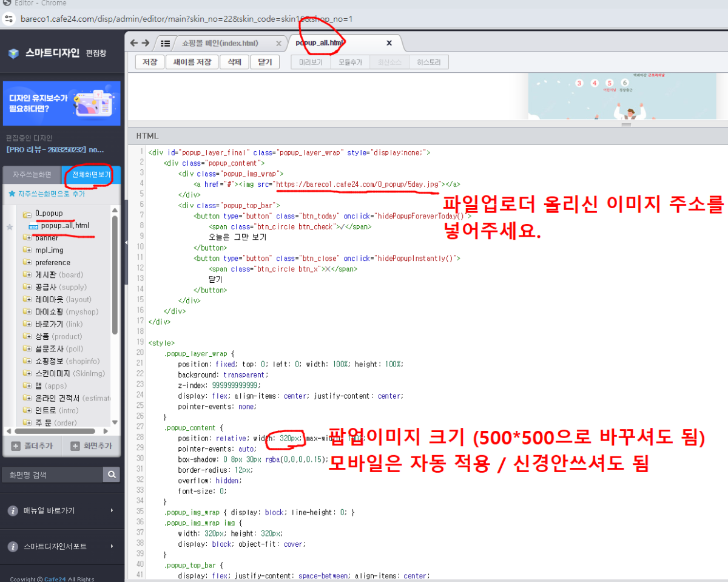
Task: Click the 자주쓰는화면으로 추가 link
Action: (47, 194)
